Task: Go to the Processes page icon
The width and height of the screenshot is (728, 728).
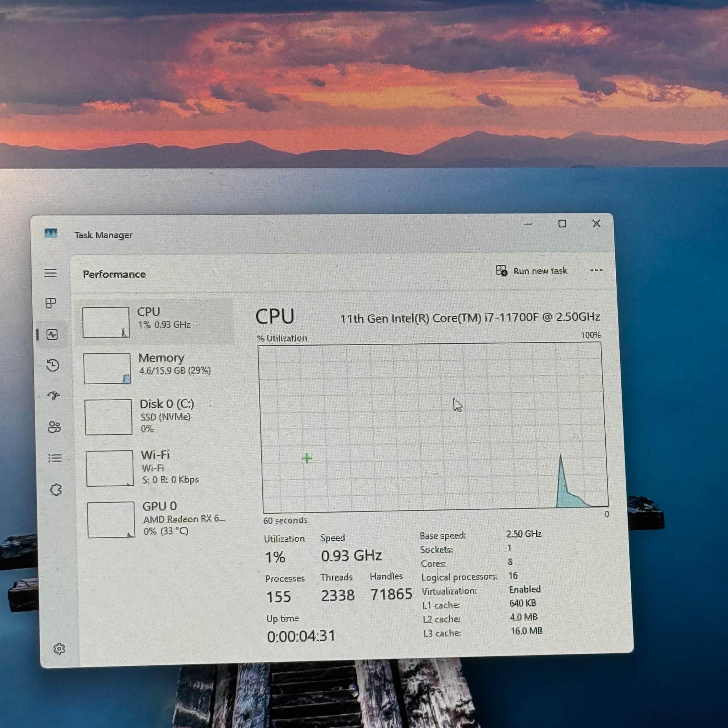Action: coord(51,303)
